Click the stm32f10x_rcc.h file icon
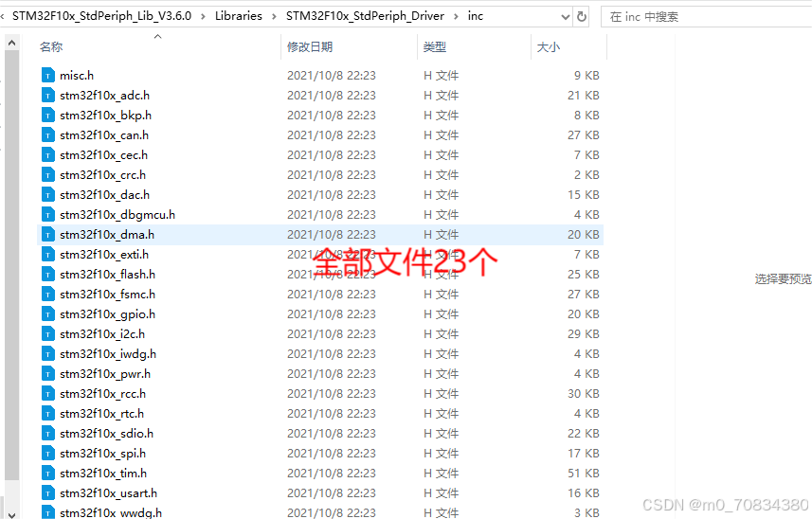The height and width of the screenshot is (519, 812). (x=47, y=394)
